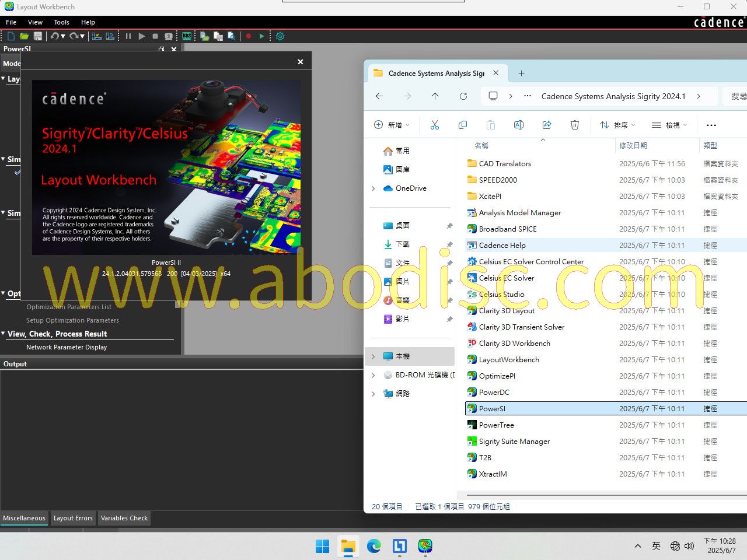Close the Cadence Systems Analysis Explorer tab
The image size is (747, 560).
tap(496, 73)
